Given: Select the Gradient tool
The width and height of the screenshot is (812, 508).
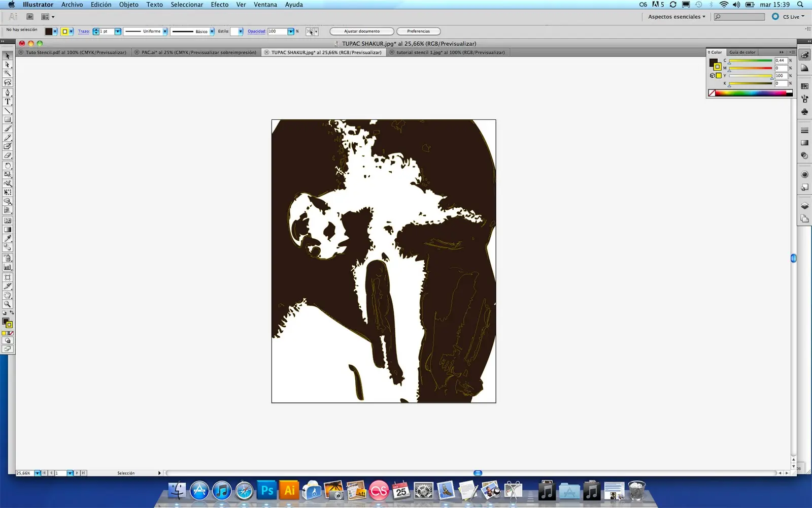Looking at the screenshot, I should (x=8, y=230).
